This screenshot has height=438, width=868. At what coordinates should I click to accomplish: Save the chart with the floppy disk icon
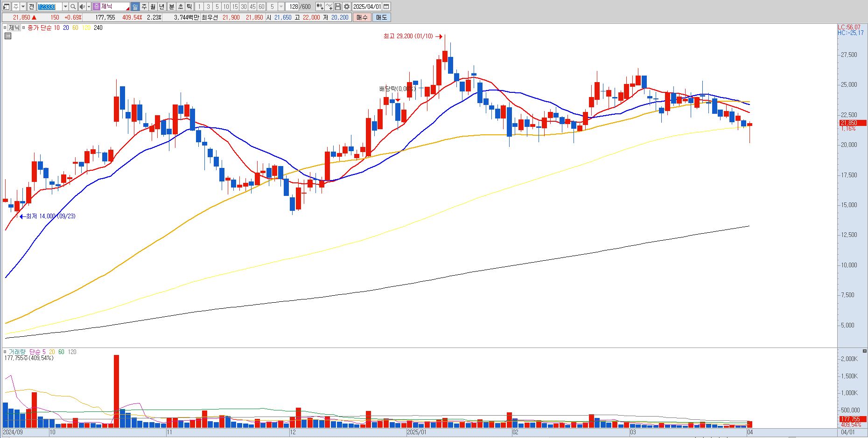338,7
